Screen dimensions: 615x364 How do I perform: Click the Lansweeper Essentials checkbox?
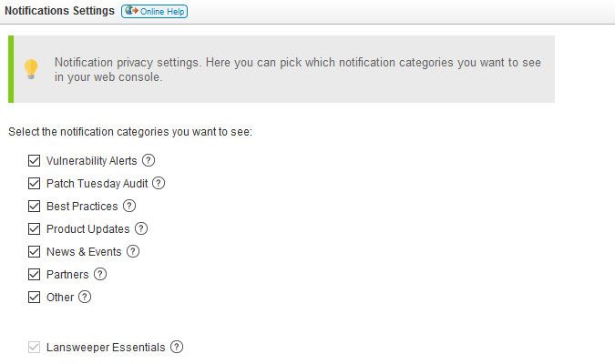pos(35,348)
